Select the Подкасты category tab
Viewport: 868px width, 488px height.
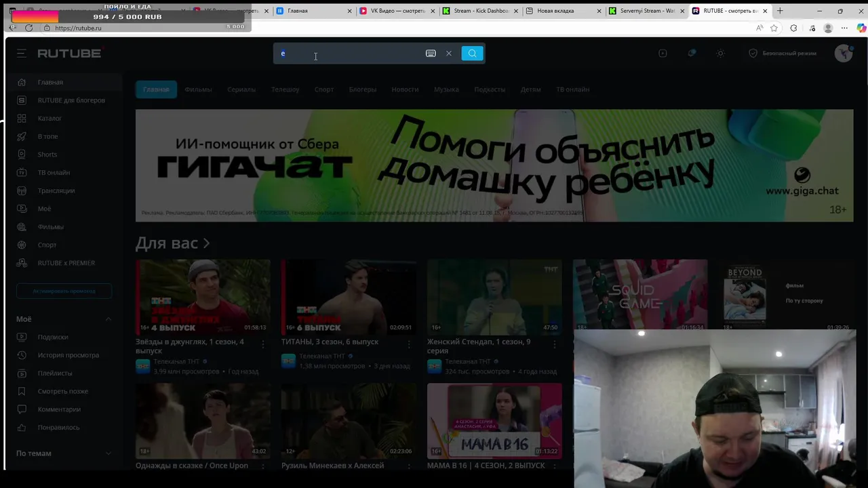(490, 89)
